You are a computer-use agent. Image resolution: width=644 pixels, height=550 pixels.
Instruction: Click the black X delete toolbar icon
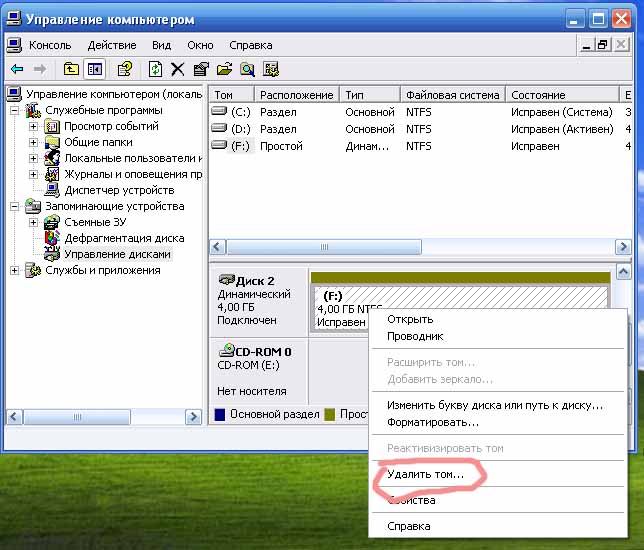coord(178,69)
